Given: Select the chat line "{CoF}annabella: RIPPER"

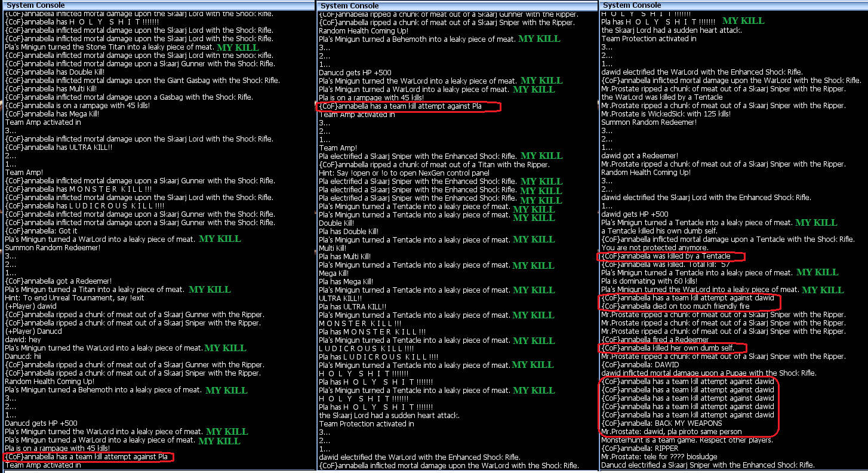Looking at the screenshot, I should coord(641,448).
